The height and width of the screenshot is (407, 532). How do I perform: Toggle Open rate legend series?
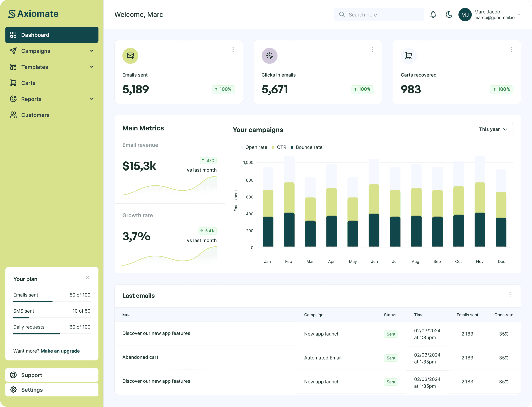coord(254,147)
